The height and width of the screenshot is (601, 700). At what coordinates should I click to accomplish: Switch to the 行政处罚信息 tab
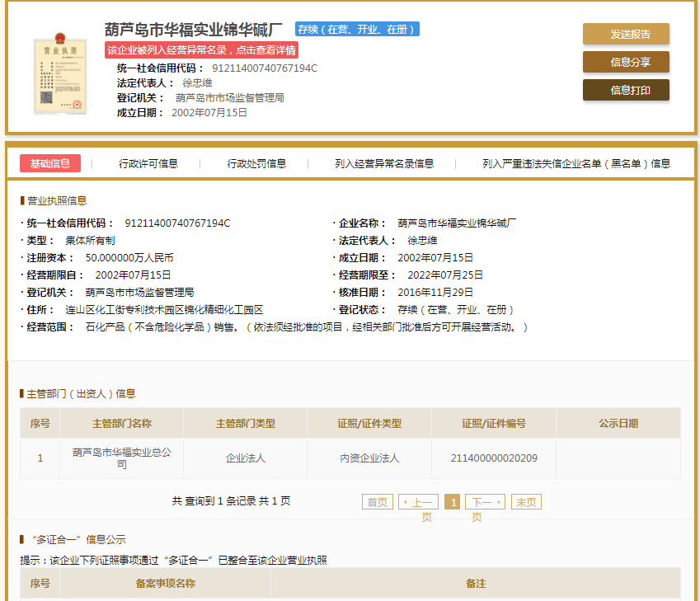tap(256, 163)
